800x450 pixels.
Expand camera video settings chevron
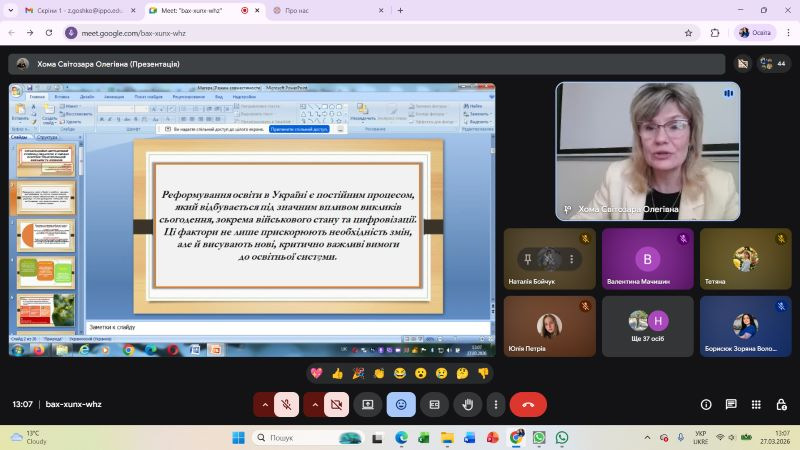[315, 405]
